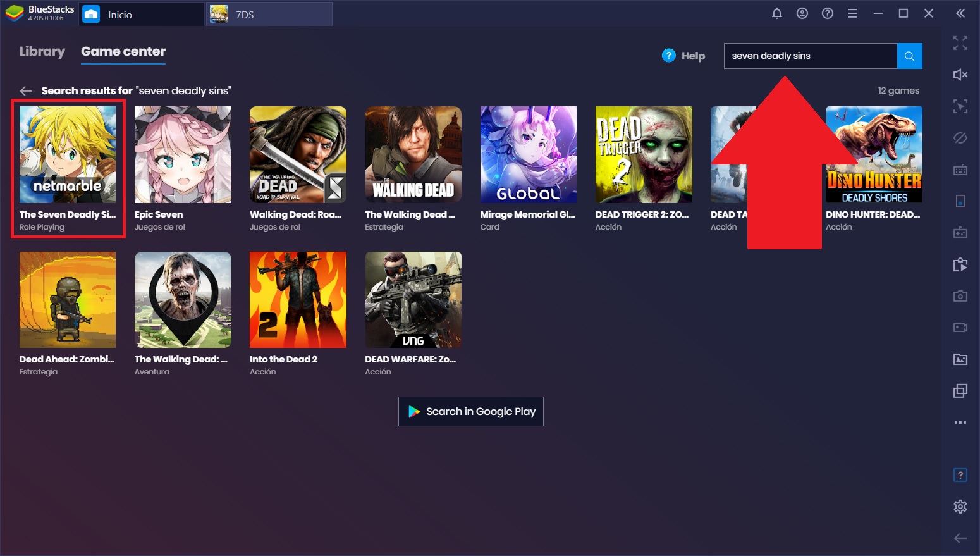Maximize the BlueStacks window
This screenshot has height=556, width=980.
903,13
